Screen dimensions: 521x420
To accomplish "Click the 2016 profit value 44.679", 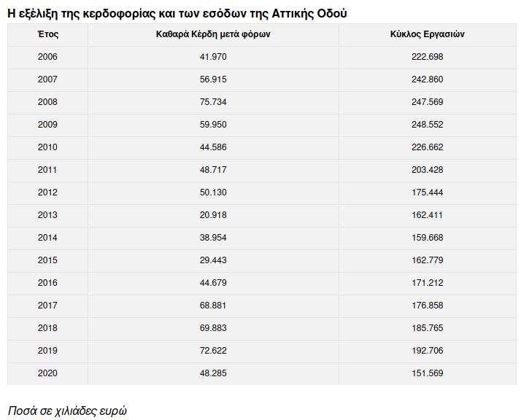I will coord(213,282).
